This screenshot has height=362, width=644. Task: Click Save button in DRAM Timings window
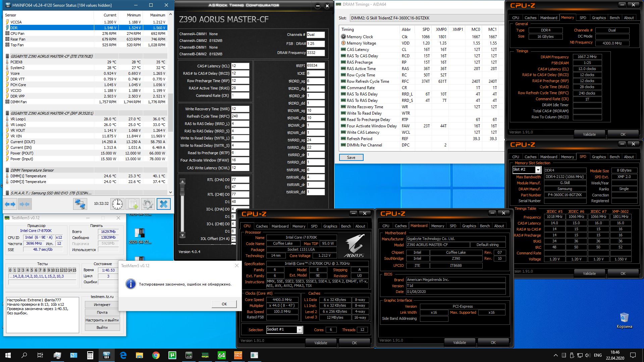(351, 158)
